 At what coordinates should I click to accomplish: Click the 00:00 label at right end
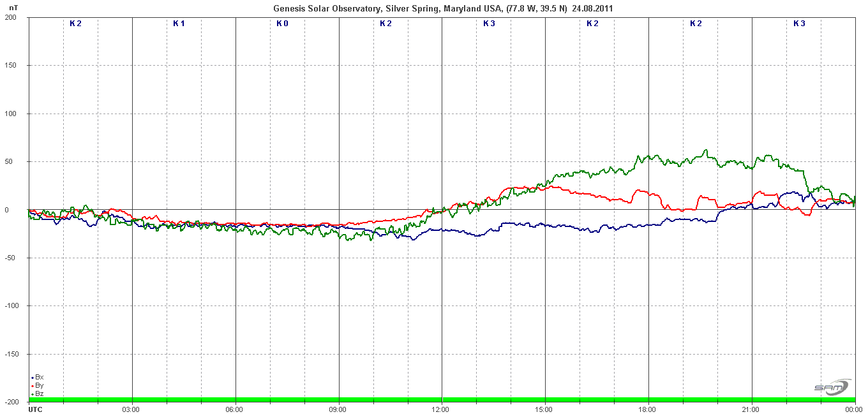(x=853, y=409)
